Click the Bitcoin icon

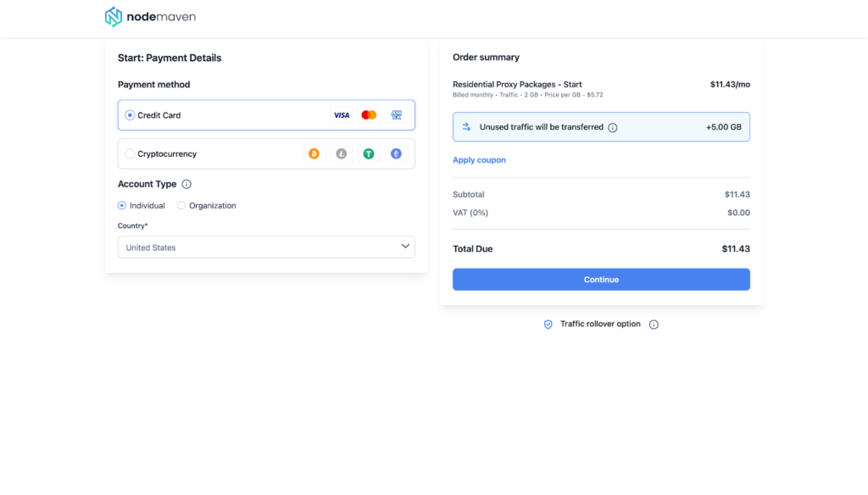(x=314, y=154)
